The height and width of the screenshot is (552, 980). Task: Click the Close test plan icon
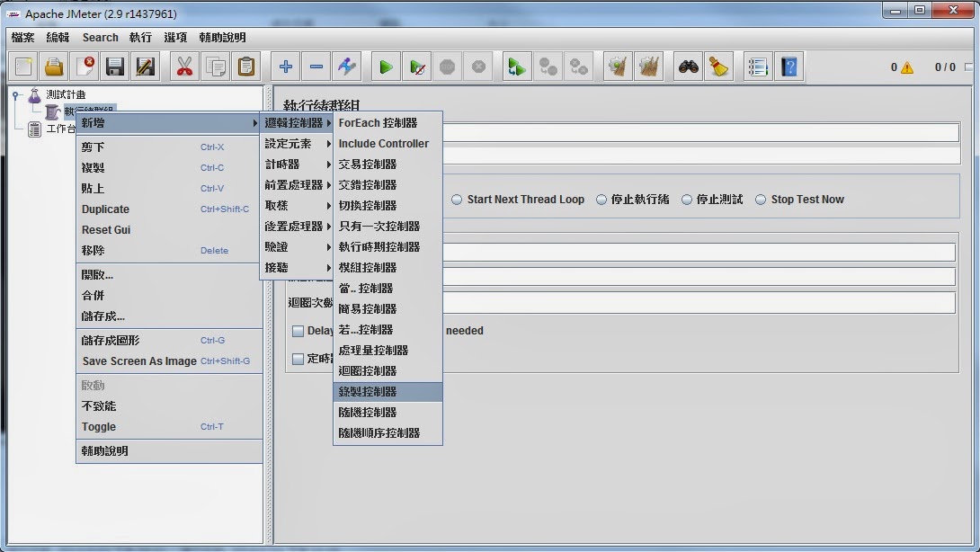tap(85, 67)
